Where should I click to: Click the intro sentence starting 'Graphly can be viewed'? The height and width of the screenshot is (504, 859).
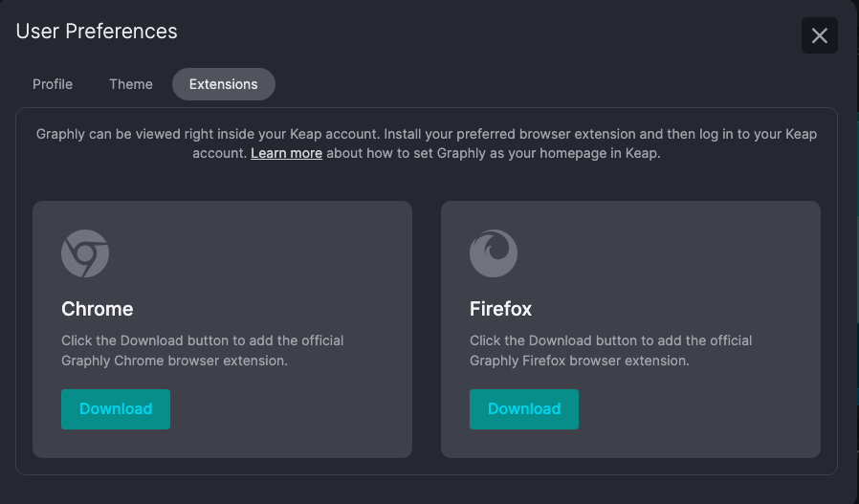pos(426,134)
